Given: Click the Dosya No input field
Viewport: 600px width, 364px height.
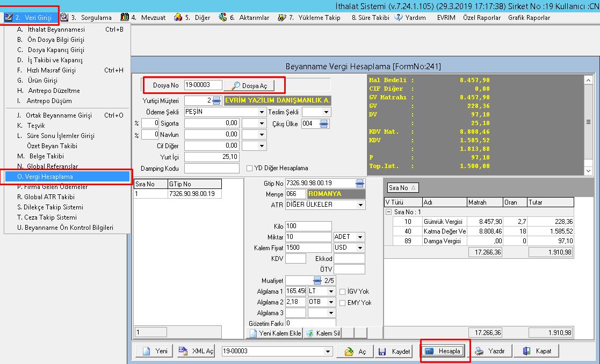Looking at the screenshot, I should coord(203,85).
